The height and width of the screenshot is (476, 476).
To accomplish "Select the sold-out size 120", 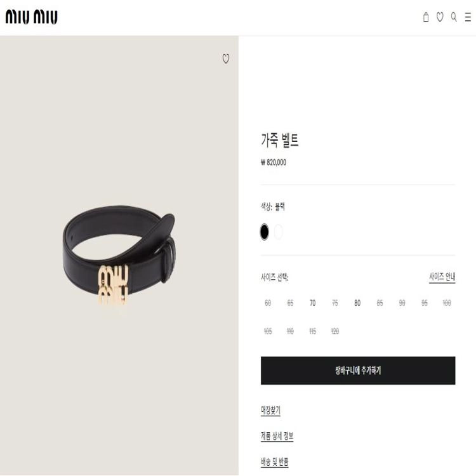I will [x=335, y=331].
